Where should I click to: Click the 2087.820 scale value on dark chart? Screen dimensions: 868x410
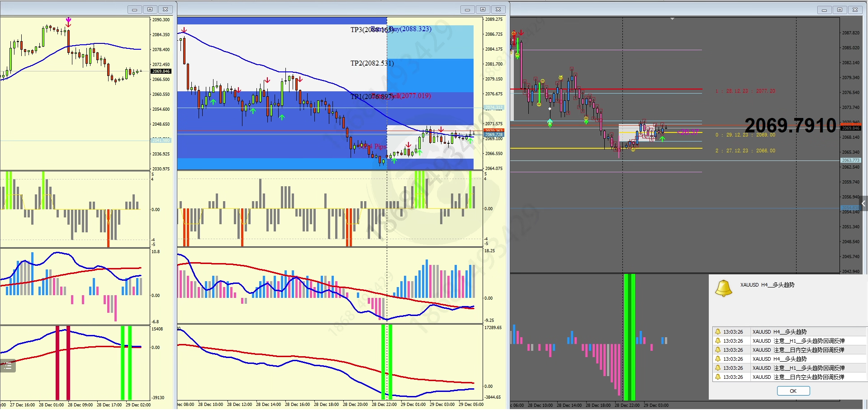pos(851,33)
